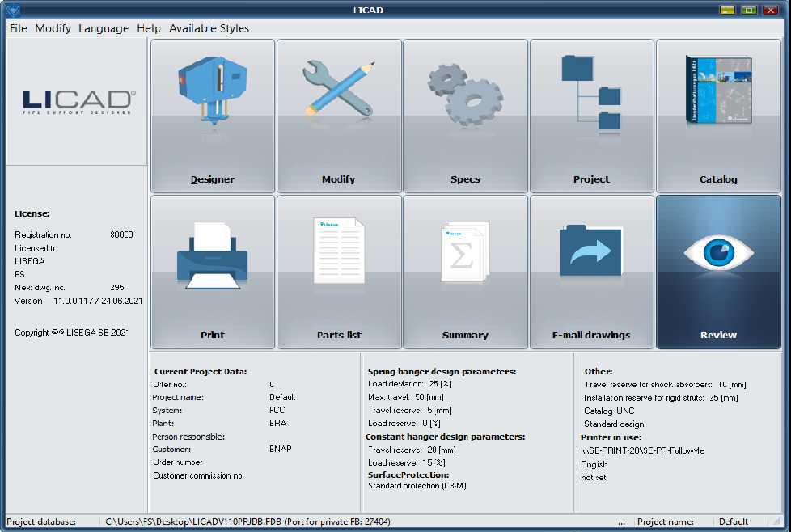This screenshot has width=791, height=532.
Task: Click the \\SE-PRINT-20 printer path
Action: pos(643,450)
